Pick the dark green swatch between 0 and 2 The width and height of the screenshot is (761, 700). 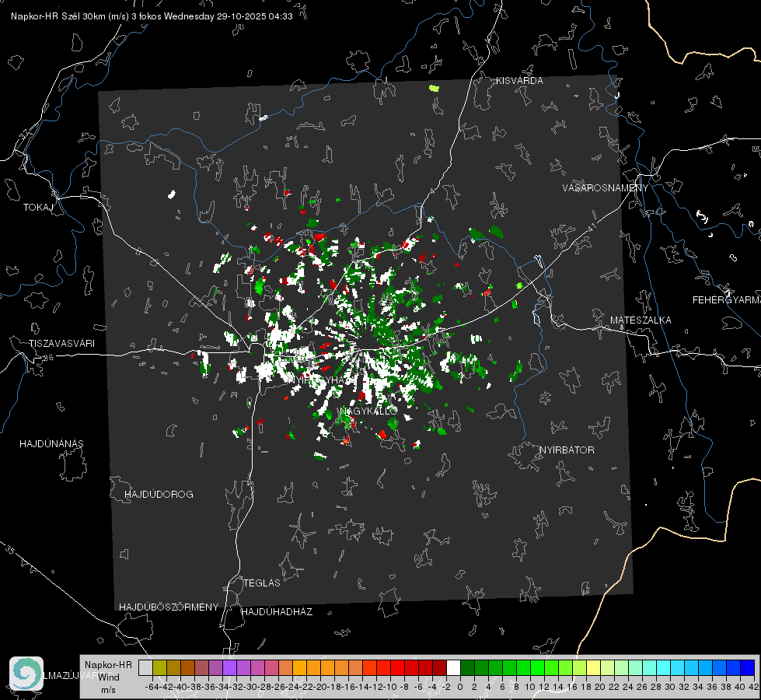click(467, 667)
